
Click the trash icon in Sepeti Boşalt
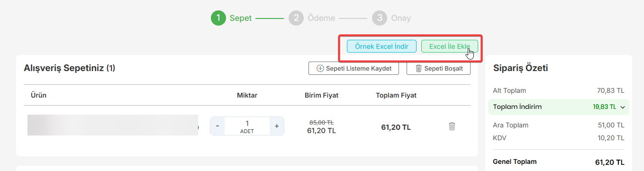pos(418,68)
